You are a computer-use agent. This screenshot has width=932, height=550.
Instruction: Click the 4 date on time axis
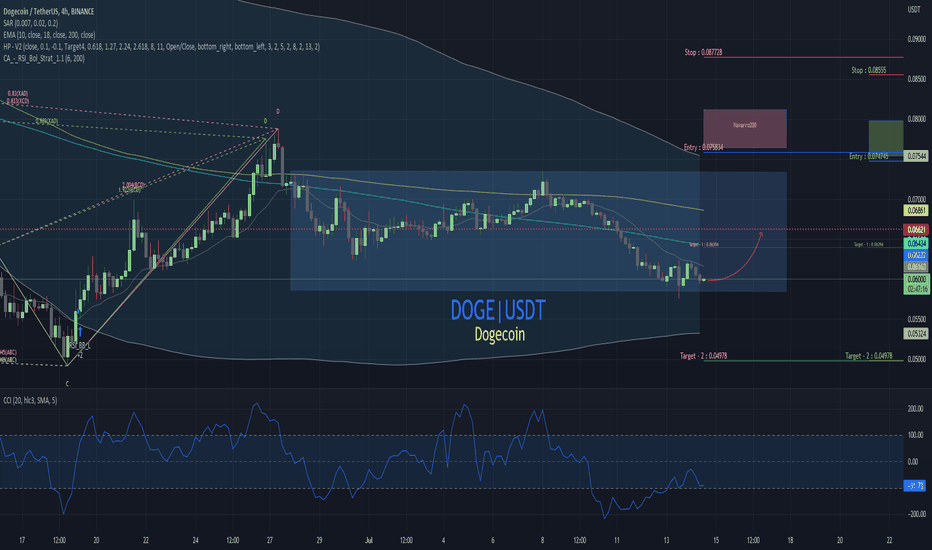point(443,540)
